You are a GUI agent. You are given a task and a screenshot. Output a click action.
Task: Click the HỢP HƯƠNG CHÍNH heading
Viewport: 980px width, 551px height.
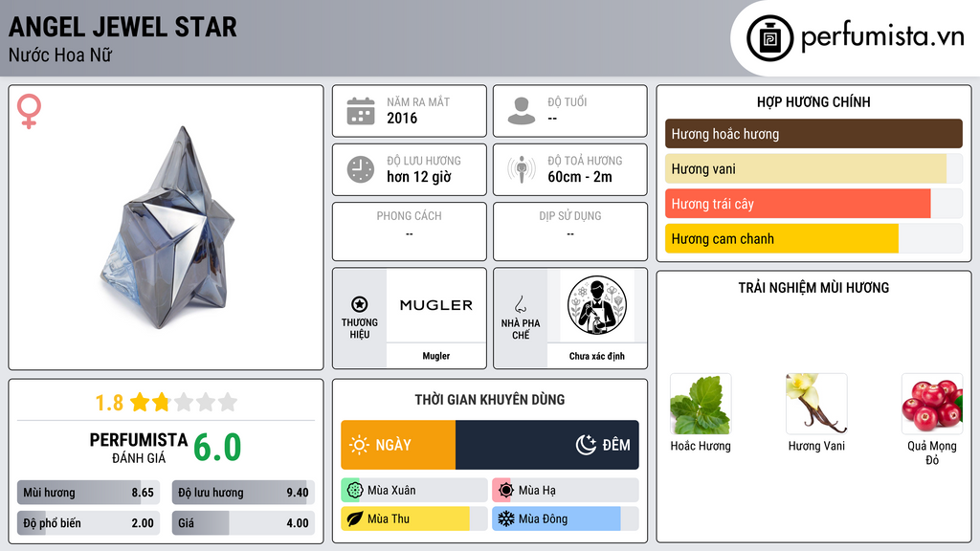813,101
